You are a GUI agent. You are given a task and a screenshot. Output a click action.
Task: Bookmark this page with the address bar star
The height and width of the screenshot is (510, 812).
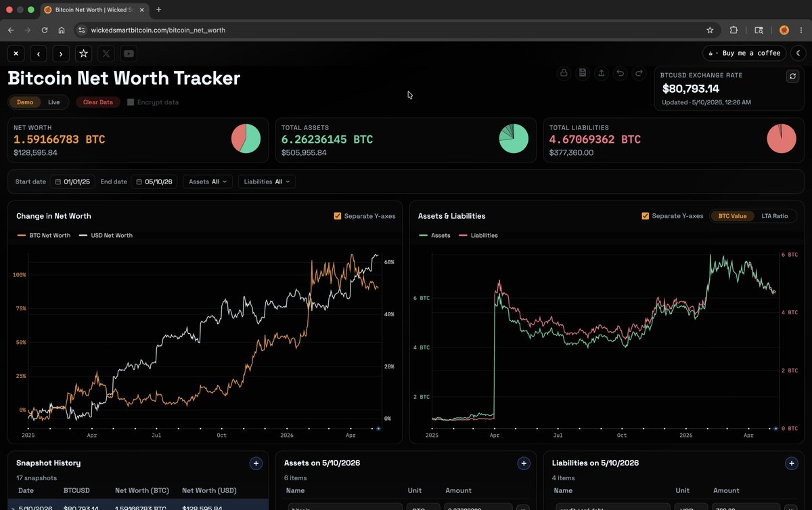point(710,30)
